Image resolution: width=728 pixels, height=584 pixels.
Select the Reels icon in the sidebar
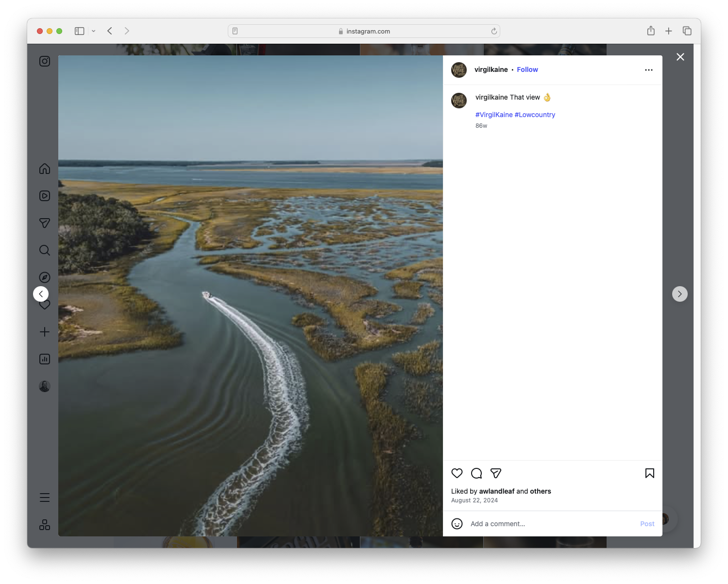(44, 196)
